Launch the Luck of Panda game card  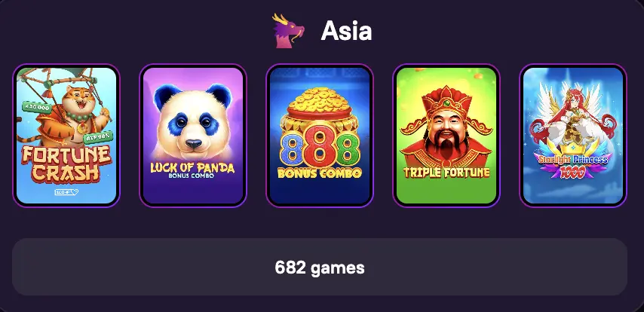click(193, 136)
